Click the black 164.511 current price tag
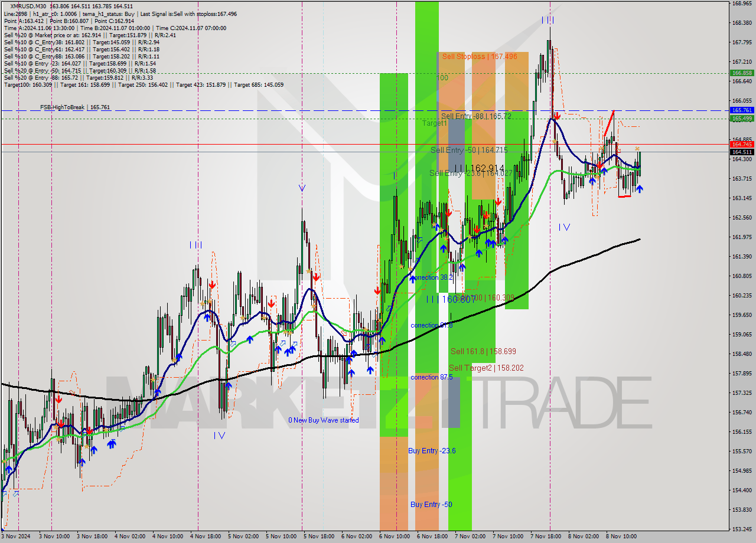This screenshot has width=756, height=543. (x=742, y=152)
